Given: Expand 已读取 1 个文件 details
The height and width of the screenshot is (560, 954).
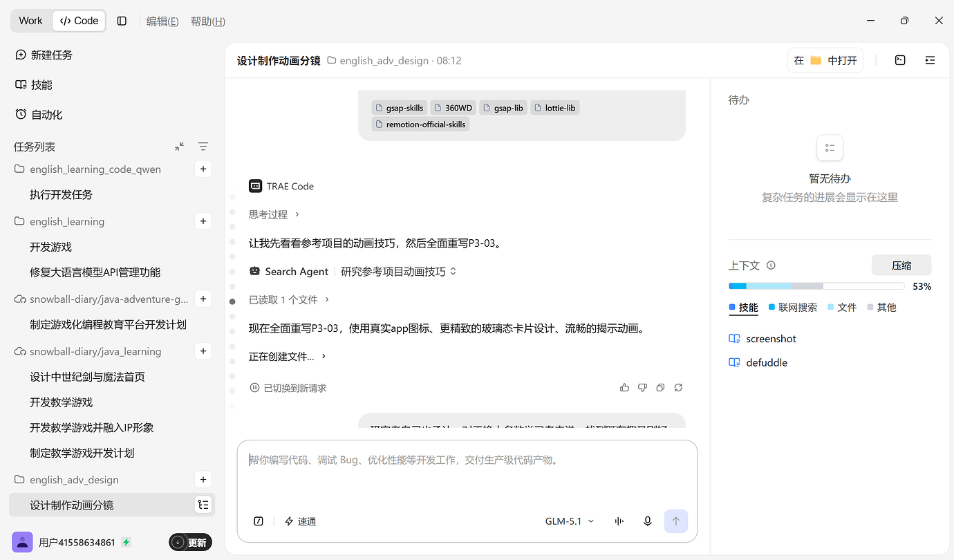Looking at the screenshot, I should pyautogui.click(x=289, y=299).
